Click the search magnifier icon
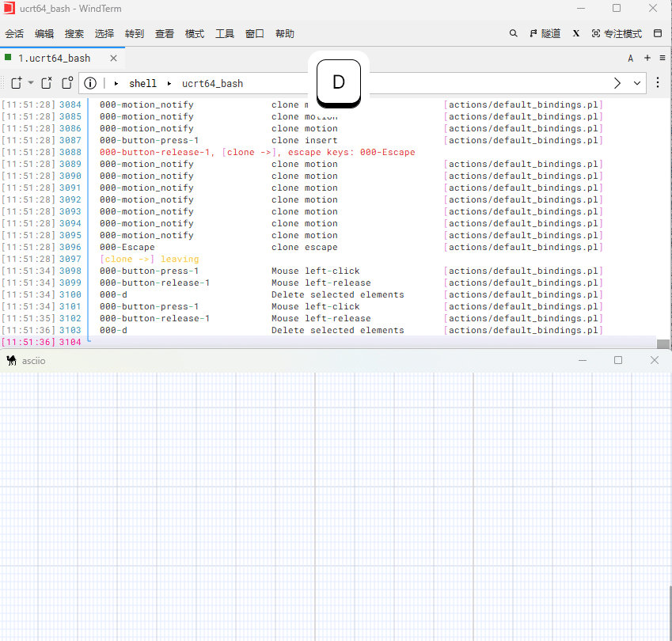This screenshot has width=672, height=641. 513,34
